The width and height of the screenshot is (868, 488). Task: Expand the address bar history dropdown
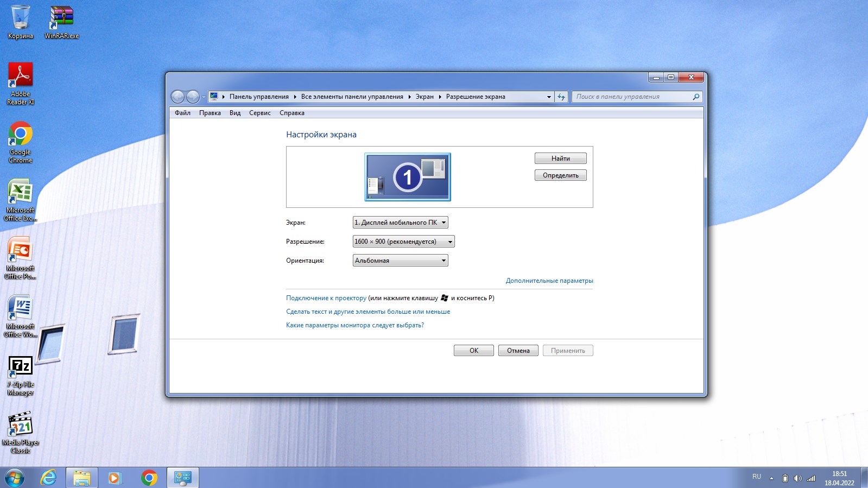[x=549, y=97]
